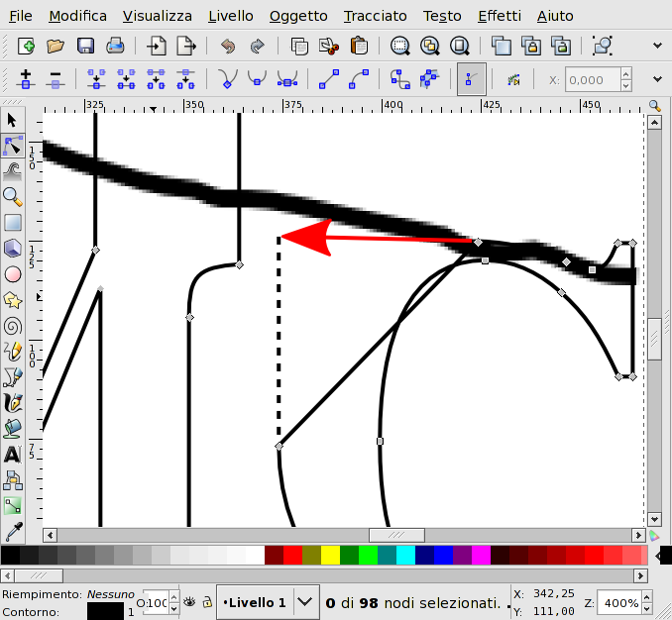The height and width of the screenshot is (620, 672).
Task: Cut selection with scissors icon
Action: (x=328, y=46)
